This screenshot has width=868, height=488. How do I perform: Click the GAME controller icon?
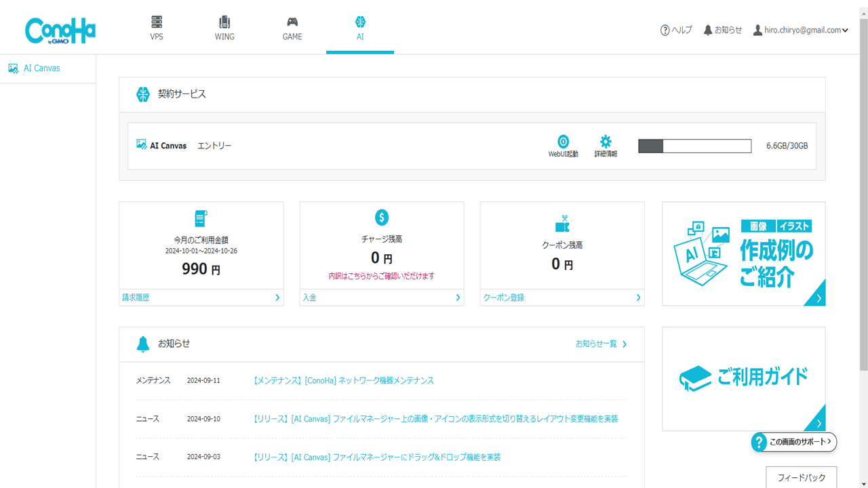[x=292, y=22]
